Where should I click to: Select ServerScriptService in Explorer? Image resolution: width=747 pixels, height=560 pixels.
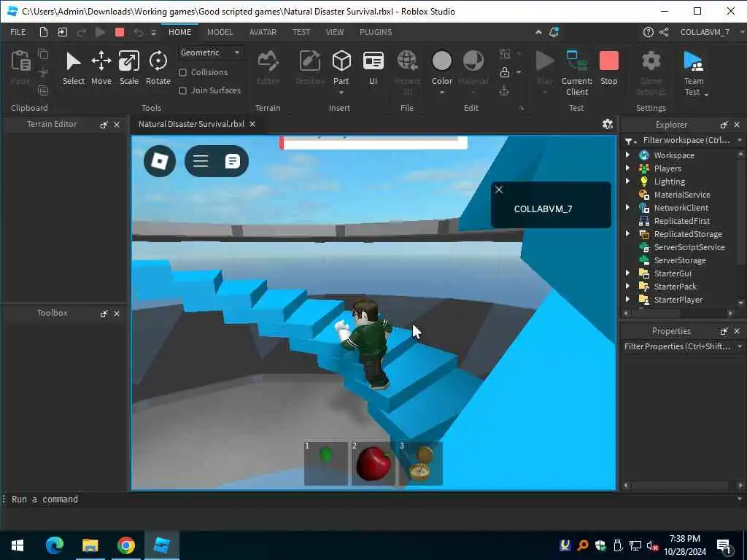coord(689,246)
